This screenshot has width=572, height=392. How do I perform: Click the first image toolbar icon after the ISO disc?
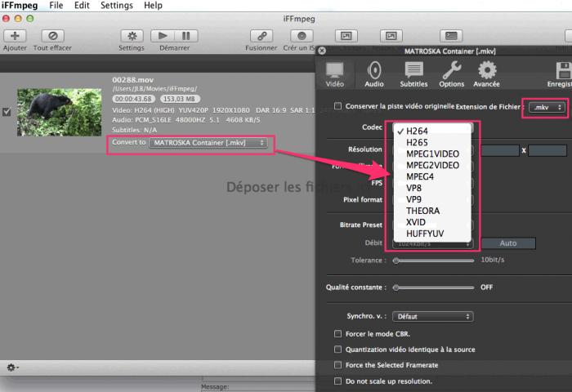pos(346,36)
